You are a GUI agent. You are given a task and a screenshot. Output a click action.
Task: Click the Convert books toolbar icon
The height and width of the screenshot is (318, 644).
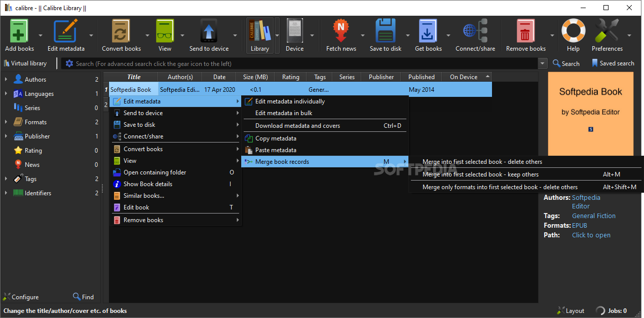(122, 30)
